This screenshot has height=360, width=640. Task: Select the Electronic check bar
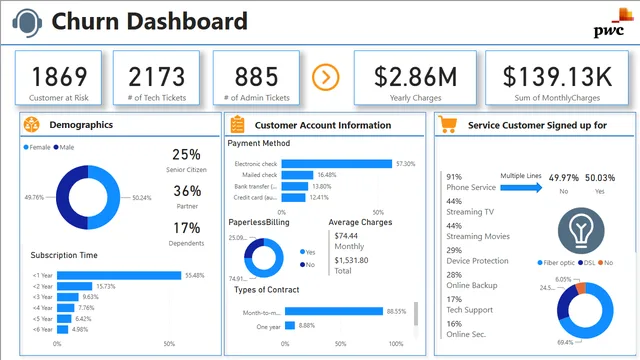[337, 164]
